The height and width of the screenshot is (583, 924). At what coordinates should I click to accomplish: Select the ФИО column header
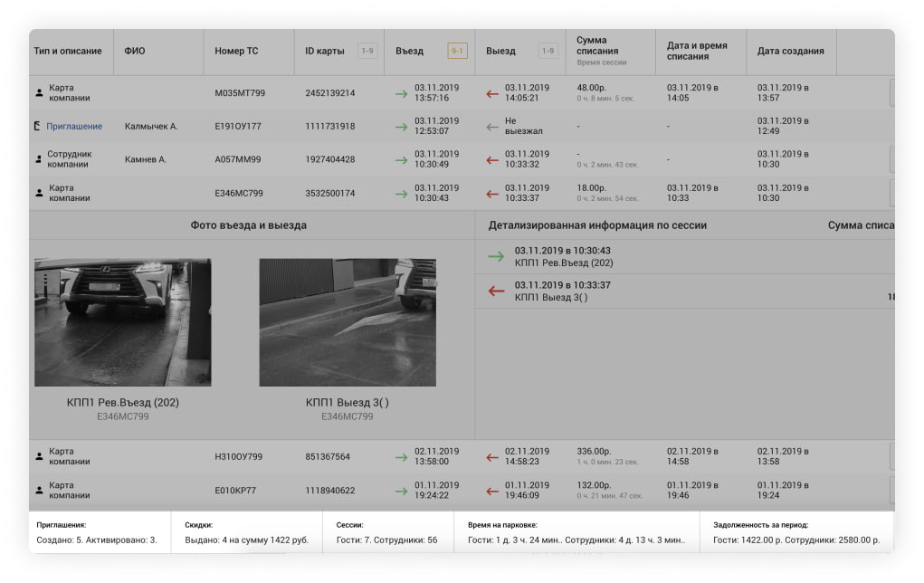(134, 52)
